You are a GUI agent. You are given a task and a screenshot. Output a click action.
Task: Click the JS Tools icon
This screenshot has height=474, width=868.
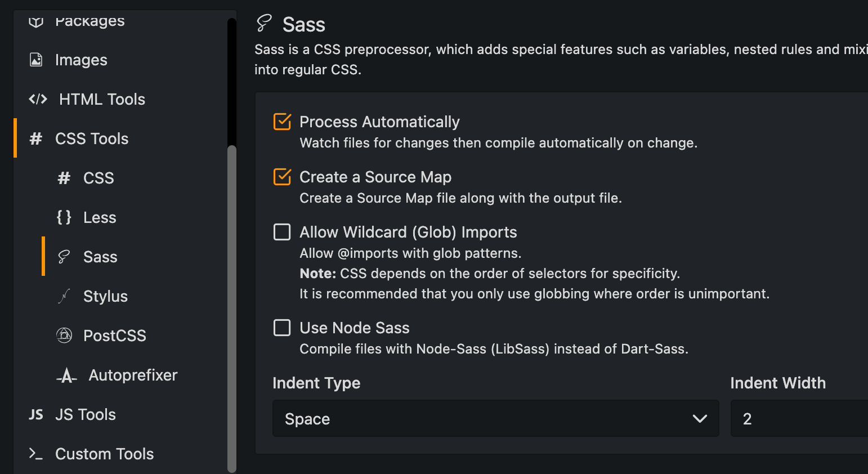coord(36,415)
